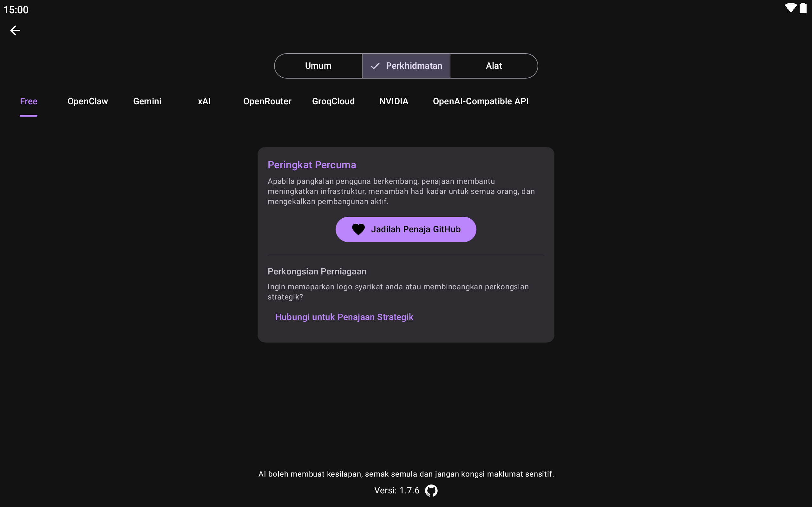Tap the battery status icon
The image size is (812, 507).
803,8
